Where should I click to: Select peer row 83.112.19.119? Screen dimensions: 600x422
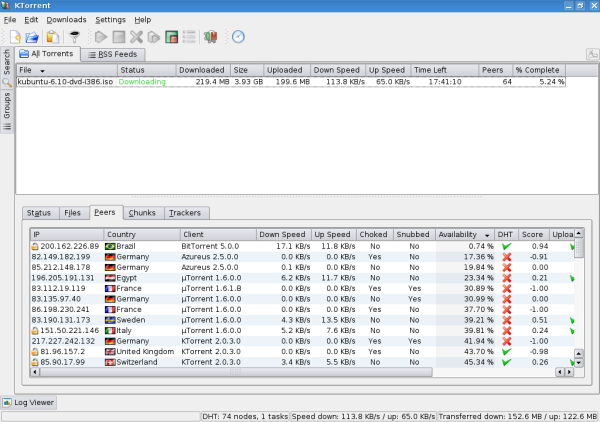302,288
